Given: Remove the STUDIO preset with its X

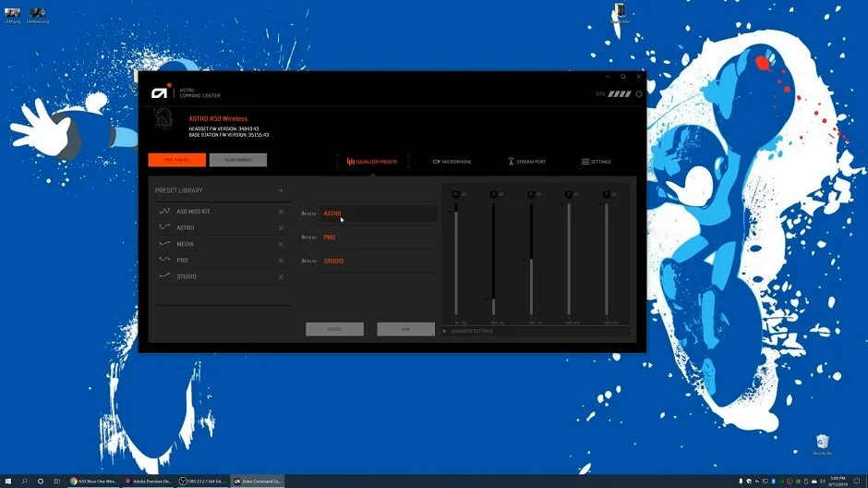Looking at the screenshot, I should (x=281, y=276).
